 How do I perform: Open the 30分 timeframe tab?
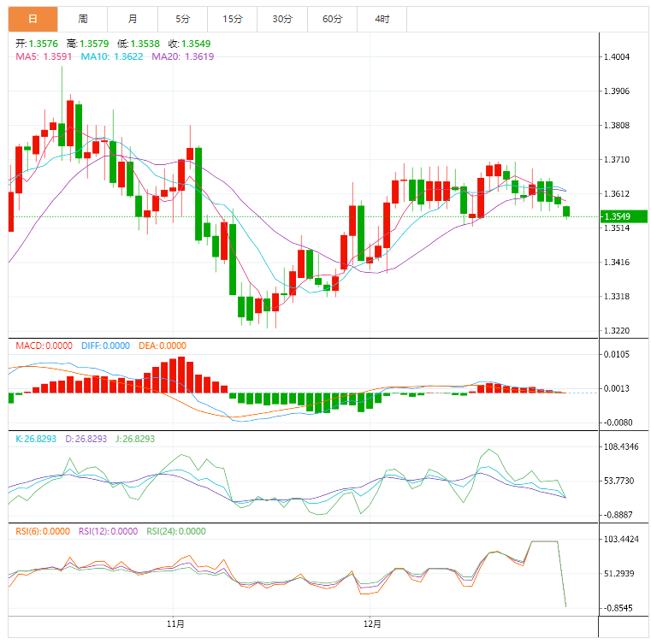(x=282, y=19)
